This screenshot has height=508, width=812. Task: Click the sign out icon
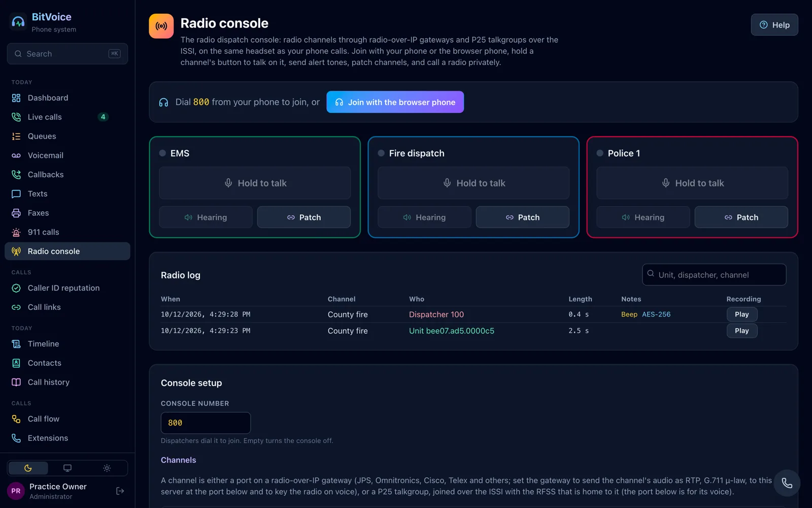click(120, 491)
